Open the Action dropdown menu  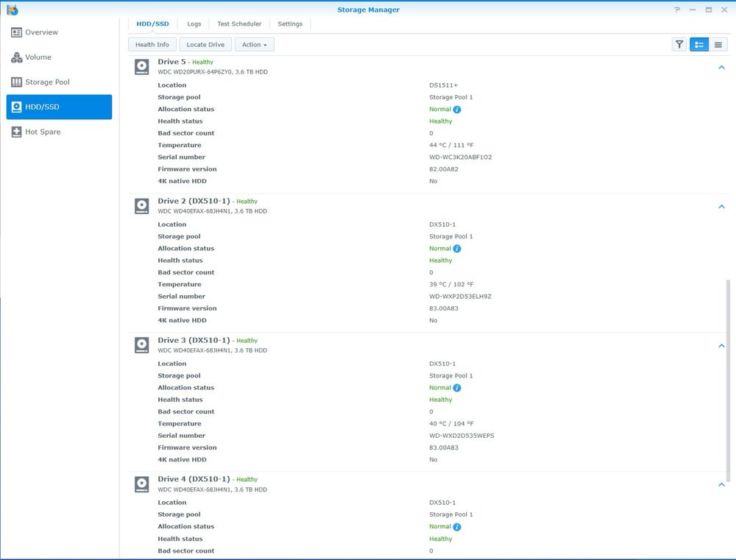(x=255, y=45)
